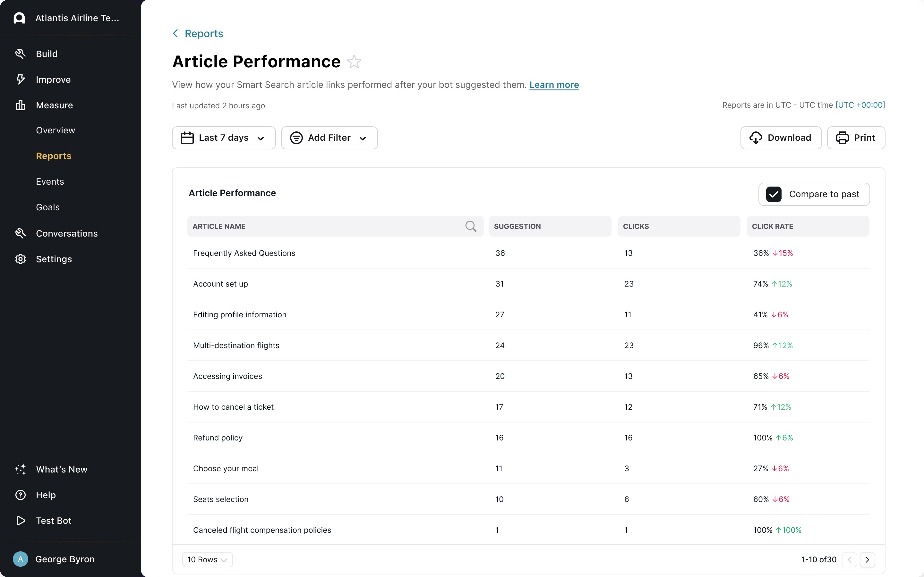Click the Download button
This screenshot has width=924, height=577.
click(781, 138)
